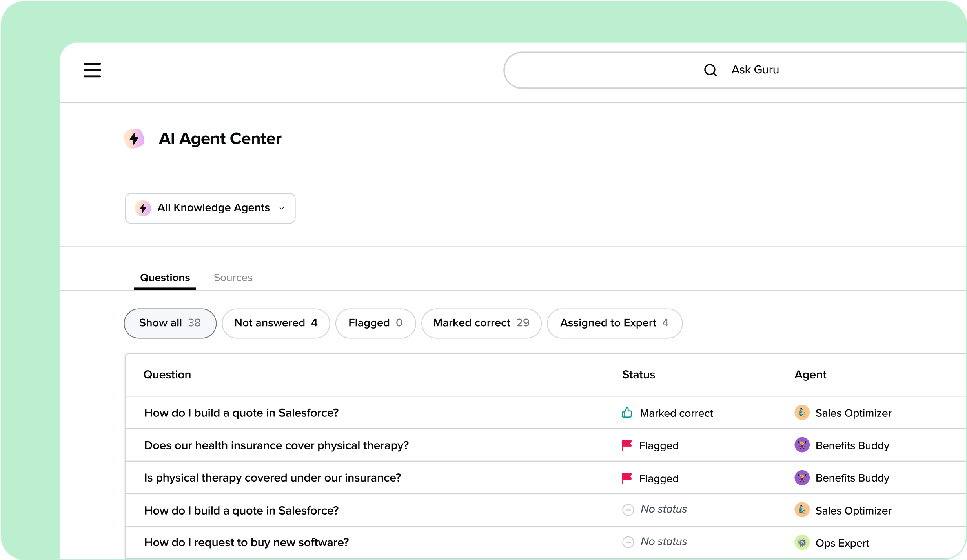This screenshot has height=560, width=967.
Task: Click the Ops Expert agent avatar
Action: (x=802, y=543)
